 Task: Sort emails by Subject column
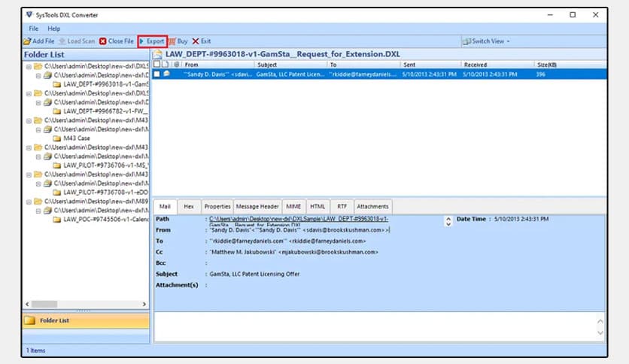290,65
